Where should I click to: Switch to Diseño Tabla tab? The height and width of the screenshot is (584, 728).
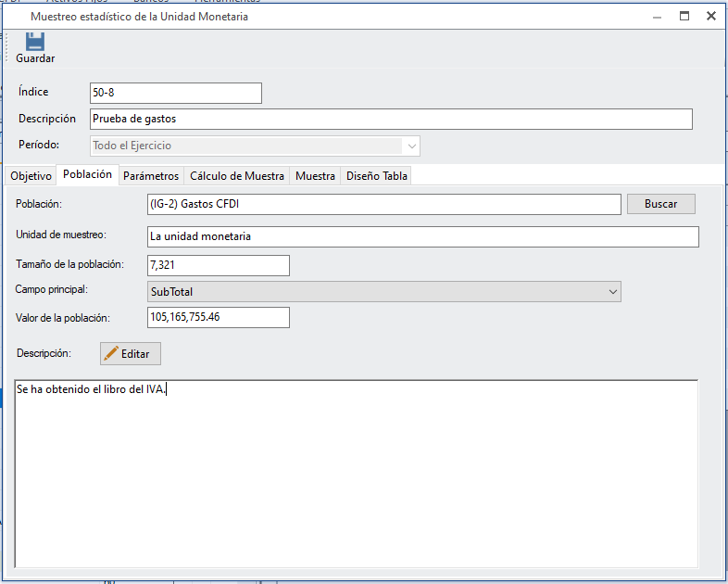coord(376,176)
